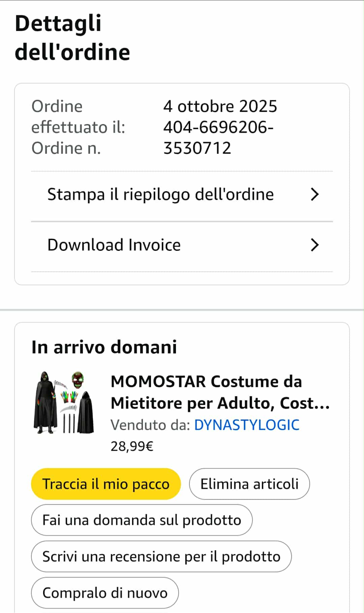Tap the order date 4 ottobre 2025
The width and height of the screenshot is (364, 613).
click(220, 106)
